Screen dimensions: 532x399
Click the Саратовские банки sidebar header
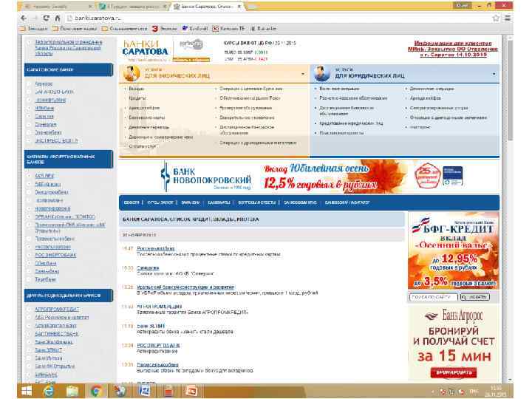click(x=69, y=69)
